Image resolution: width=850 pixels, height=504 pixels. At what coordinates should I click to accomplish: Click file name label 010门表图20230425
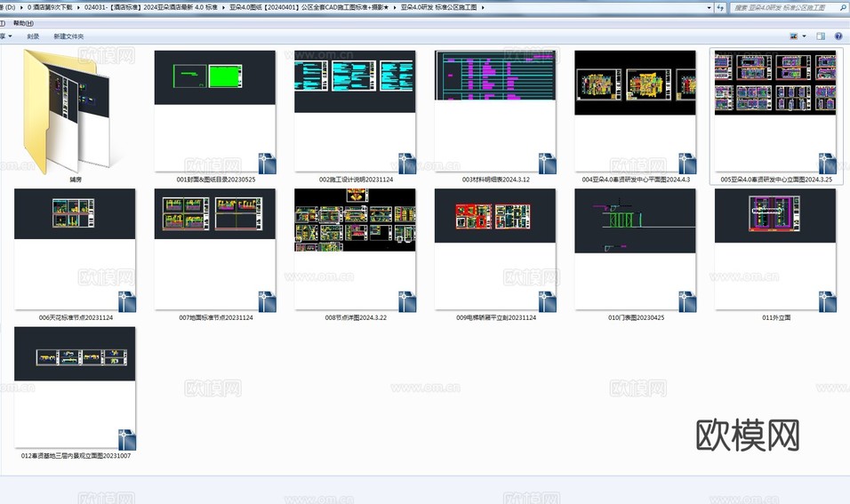coord(636,317)
